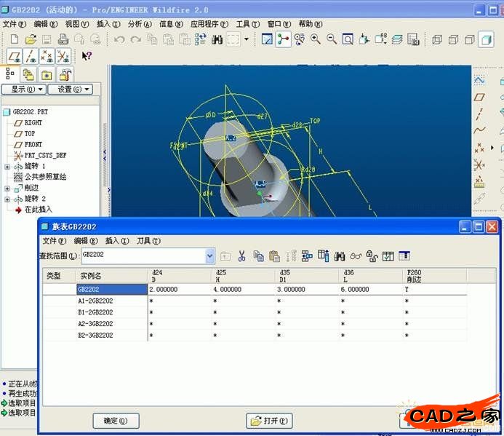Viewport: 504px width, 436px height.
Task: Click the 确定 button
Action: (x=116, y=421)
